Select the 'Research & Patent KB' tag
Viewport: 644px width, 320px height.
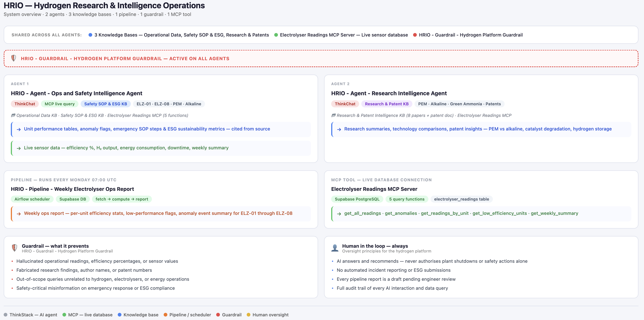click(387, 104)
